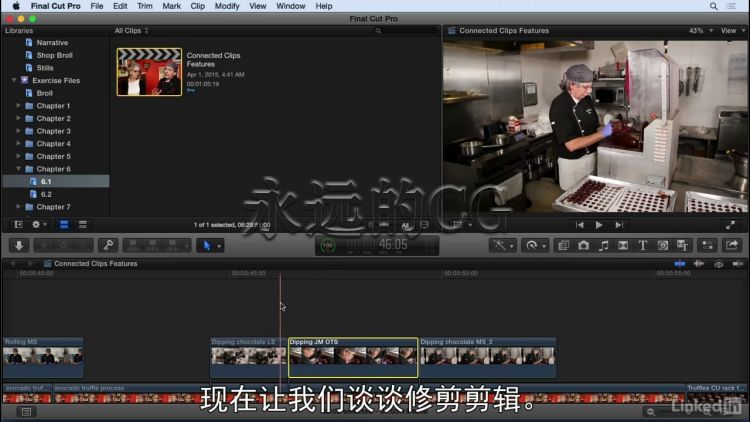Click timeline ruler at 00:00:50:00
750x422 pixels.
[461, 273]
